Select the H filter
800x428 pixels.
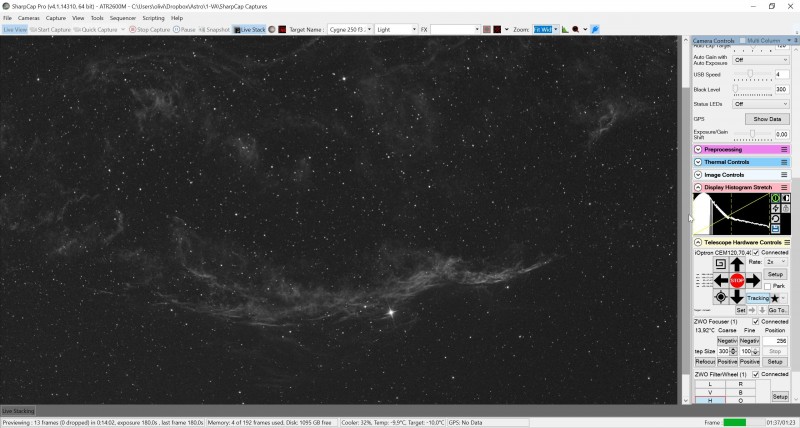tap(710, 401)
